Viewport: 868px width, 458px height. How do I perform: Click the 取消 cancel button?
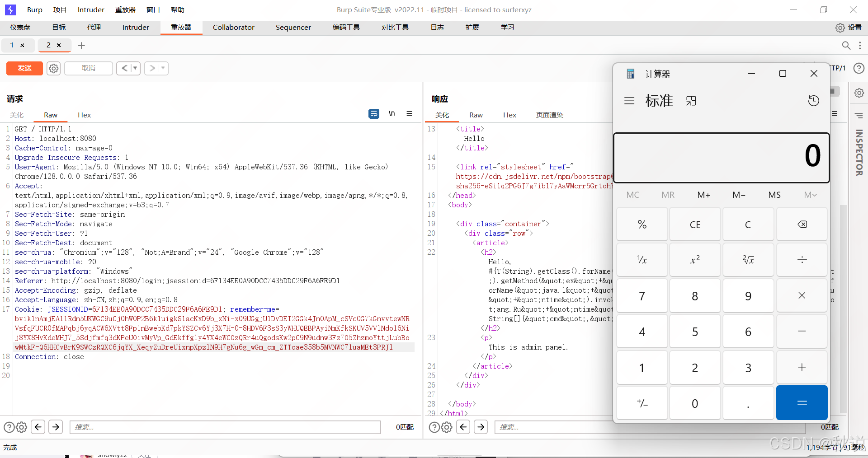[x=89, y=68]
